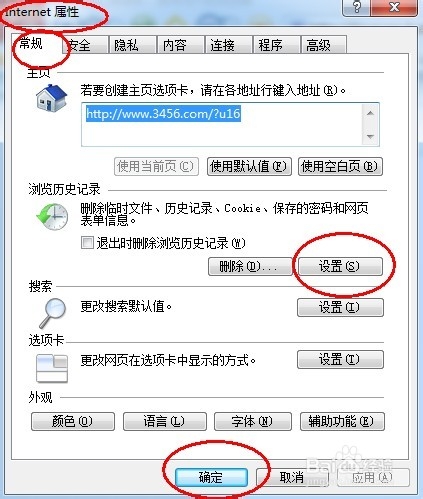Screen dimensions: 423x499
Task: Click the browsing history clock icon
Action: (x=52, y=217)
